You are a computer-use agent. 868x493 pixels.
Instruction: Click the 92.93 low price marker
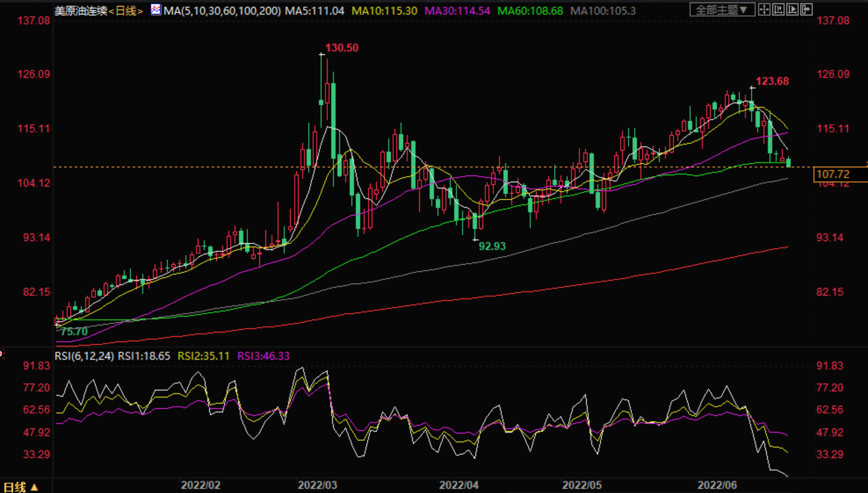(492, 246)
